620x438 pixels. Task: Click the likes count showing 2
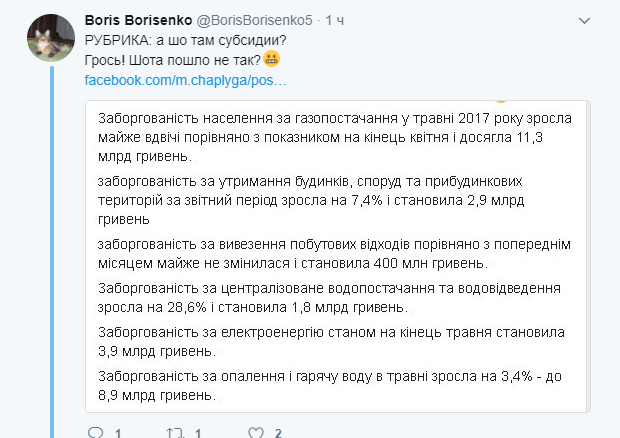tap(278, 434)
